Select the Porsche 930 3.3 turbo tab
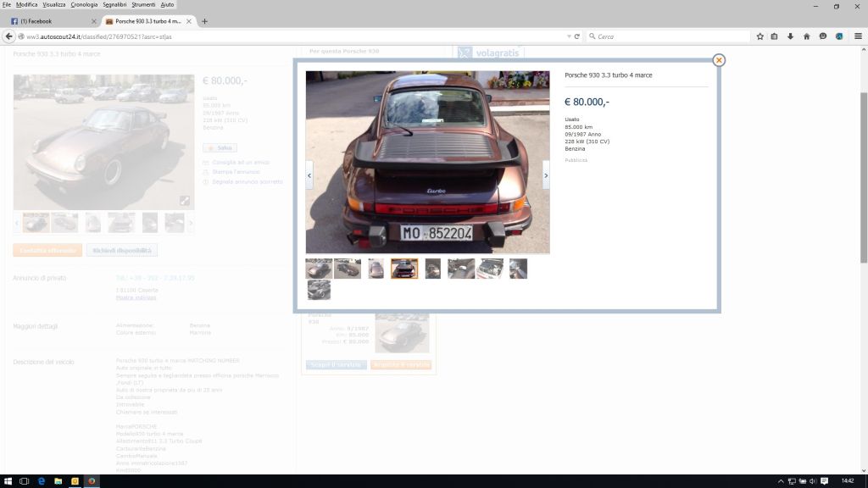The image size is (868, 488). [147, 21]
